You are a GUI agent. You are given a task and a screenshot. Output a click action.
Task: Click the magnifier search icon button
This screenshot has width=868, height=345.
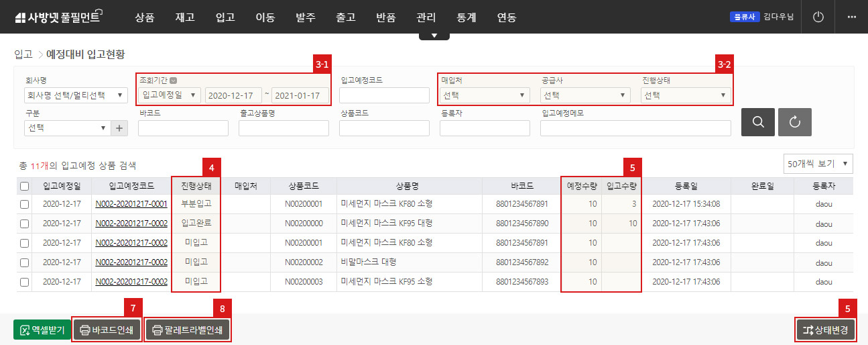point(757,122)
